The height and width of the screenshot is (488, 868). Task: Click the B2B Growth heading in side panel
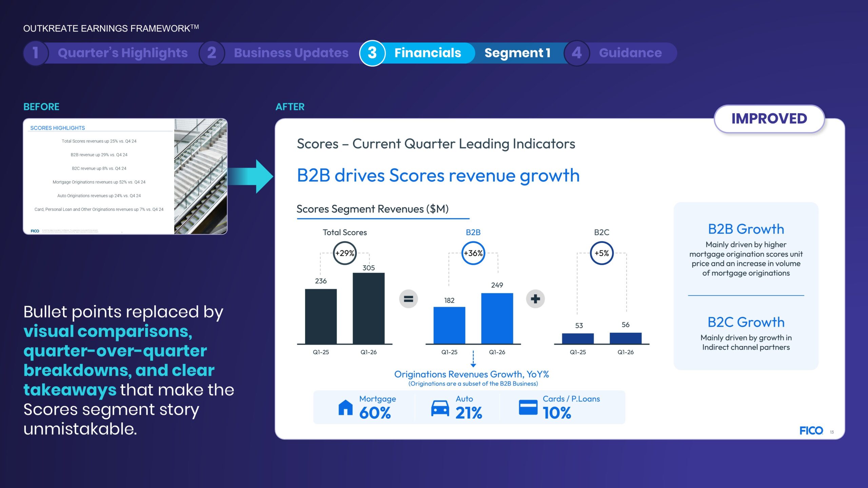point(746,229)
